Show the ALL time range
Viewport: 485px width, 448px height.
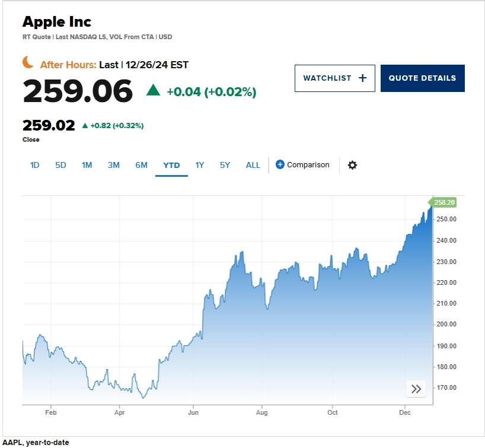pyautogui.click(x=253, y=165)
